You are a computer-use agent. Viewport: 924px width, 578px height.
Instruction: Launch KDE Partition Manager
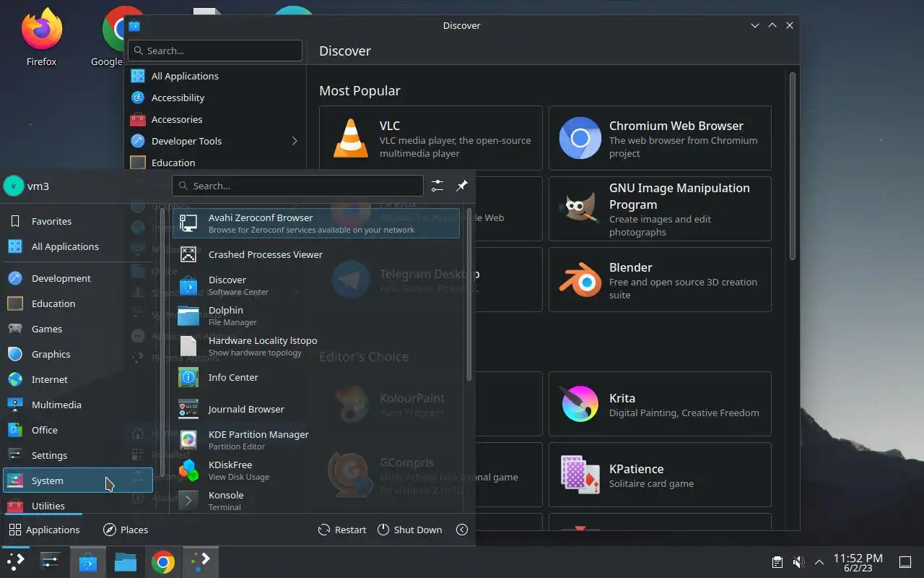(x=316, y=440)
